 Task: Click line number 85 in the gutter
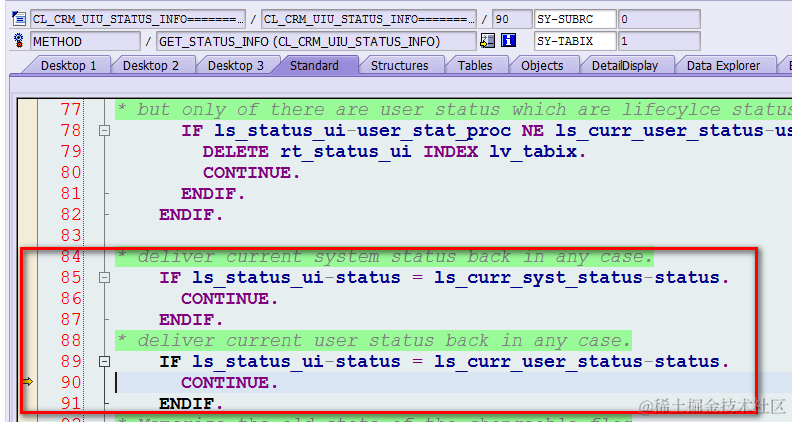71,277
